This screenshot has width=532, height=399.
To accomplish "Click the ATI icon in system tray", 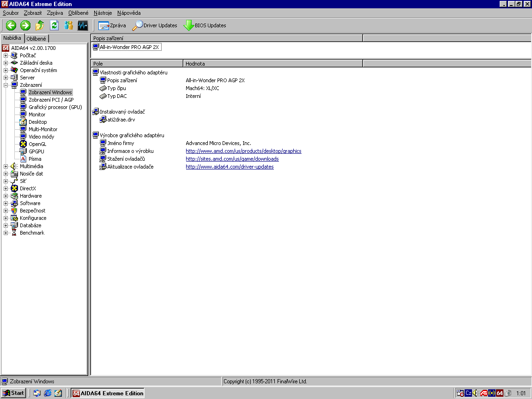I will point(484,393).
